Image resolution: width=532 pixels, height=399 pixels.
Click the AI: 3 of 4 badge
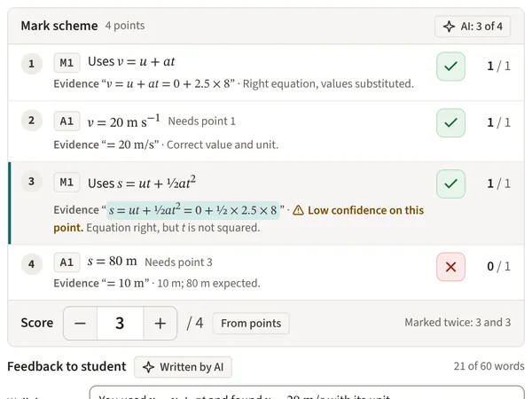click(x=473, y=26)
